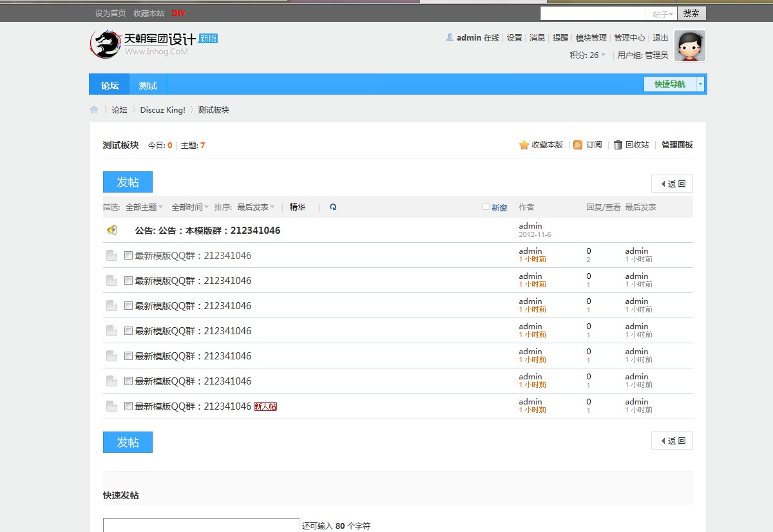Click the search text field at top
The image size is (773, 532).
click(x=592, y=14)
